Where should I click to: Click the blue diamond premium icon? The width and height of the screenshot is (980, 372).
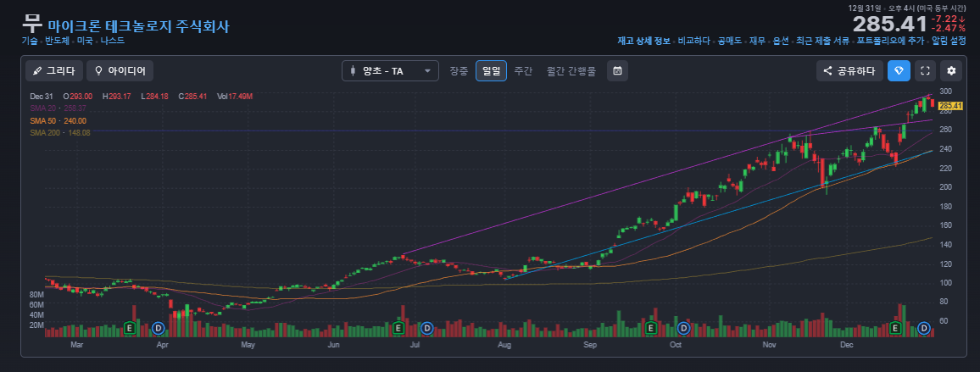pyautogui.click(x=899, y=70)
